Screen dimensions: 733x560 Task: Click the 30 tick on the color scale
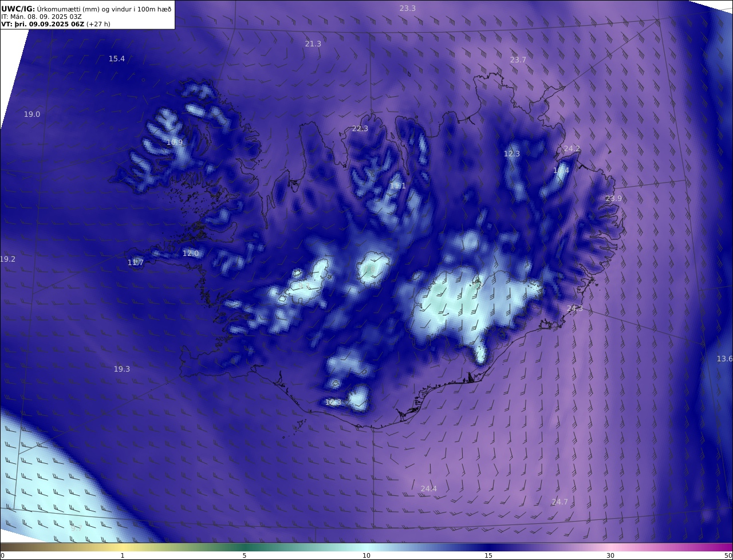pyautogui.click(x=610, y=555)
